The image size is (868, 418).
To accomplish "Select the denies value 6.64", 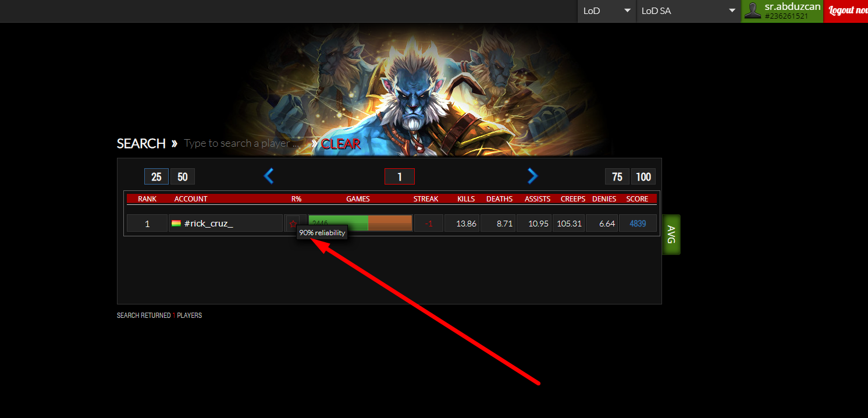I will [602, 224].
